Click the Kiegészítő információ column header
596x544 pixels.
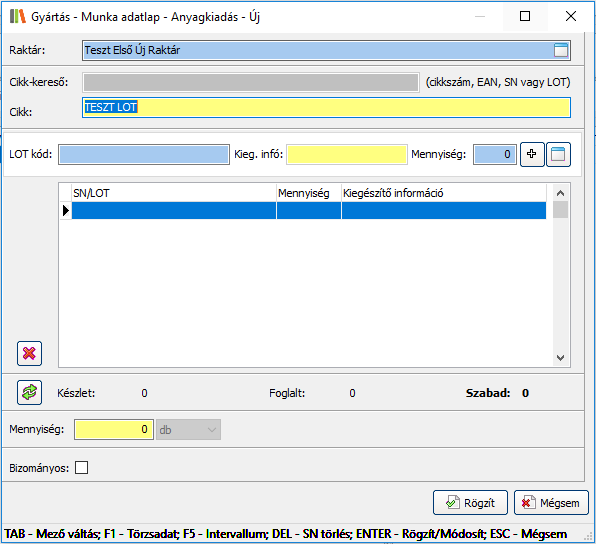pyautogui.click(x=444, y=193)
